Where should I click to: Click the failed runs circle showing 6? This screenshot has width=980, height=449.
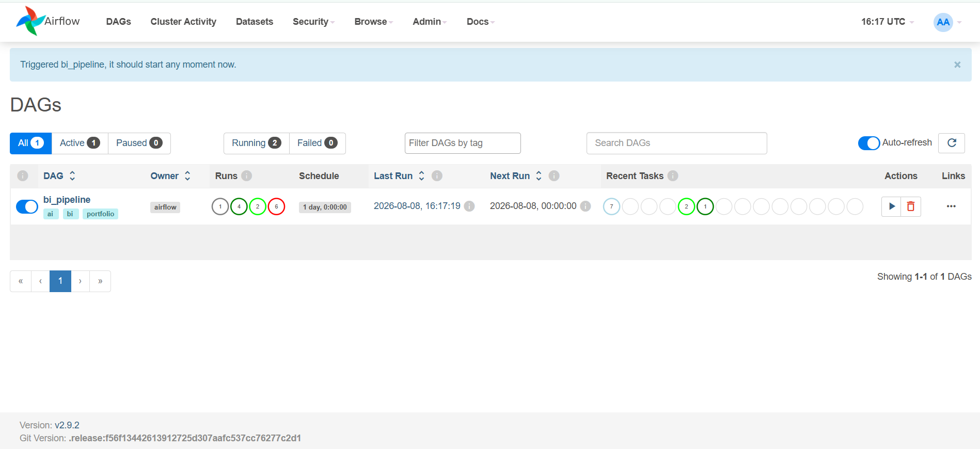click(x=276, y=206)
